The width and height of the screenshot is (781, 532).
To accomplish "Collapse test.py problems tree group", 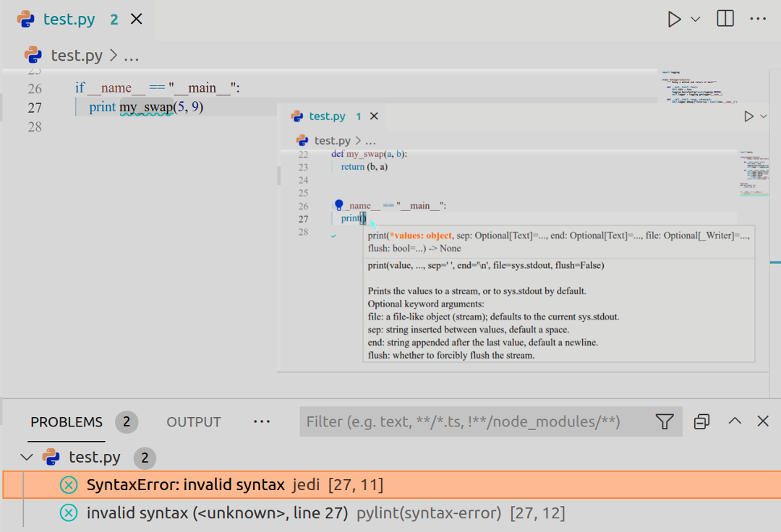I will 27,457.
